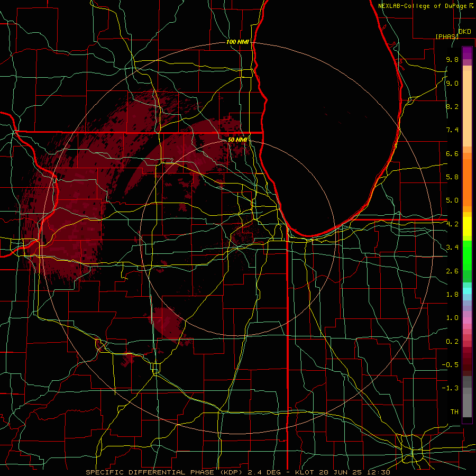Screen dimensions: 476x476
Task: Select the 7.4 scale value
Action: 452,130
